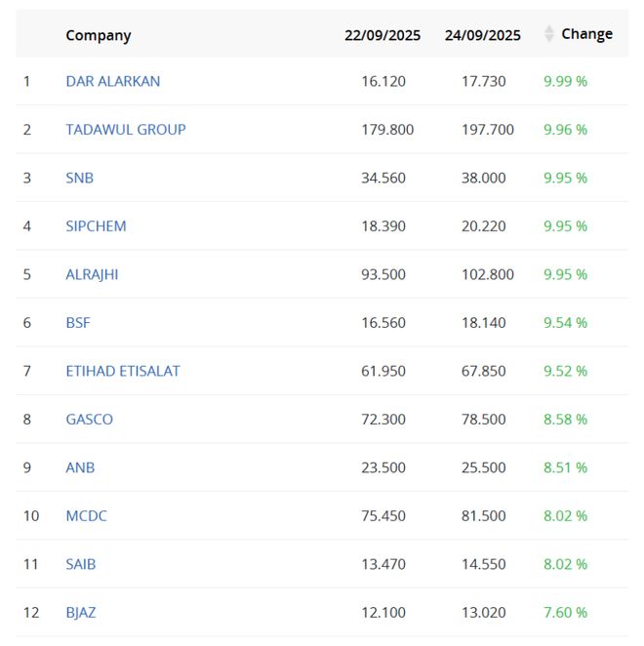This screenshot has height=646, width=644.
Task: Select the 16.120 price of DAR ALARKAN
Action: pyautogui.click(x=383, y=81)
